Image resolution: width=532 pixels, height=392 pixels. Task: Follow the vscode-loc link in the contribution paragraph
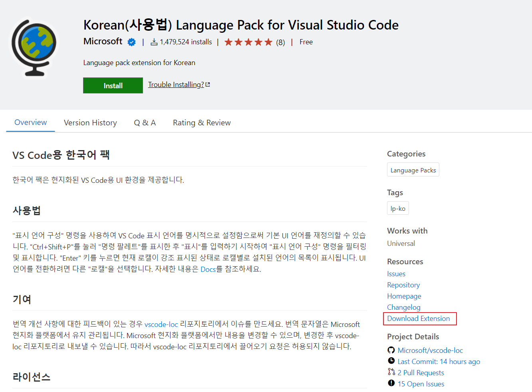coord(161,325)
